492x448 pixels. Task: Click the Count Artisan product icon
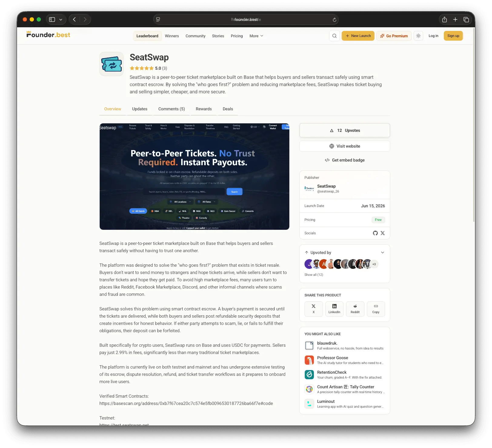coord(309,389)
